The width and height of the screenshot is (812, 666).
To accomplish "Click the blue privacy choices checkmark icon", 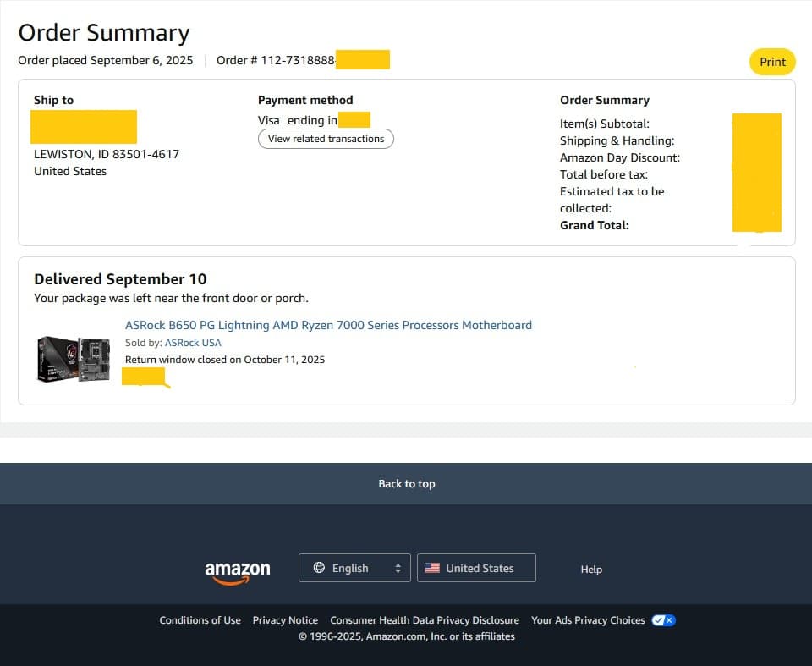I will [663, 620].
